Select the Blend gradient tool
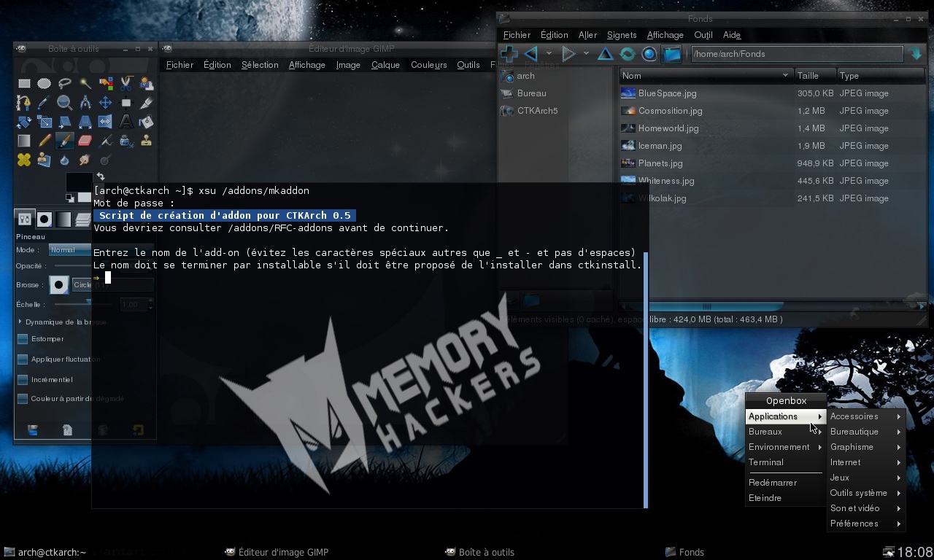 pos(24,141)
